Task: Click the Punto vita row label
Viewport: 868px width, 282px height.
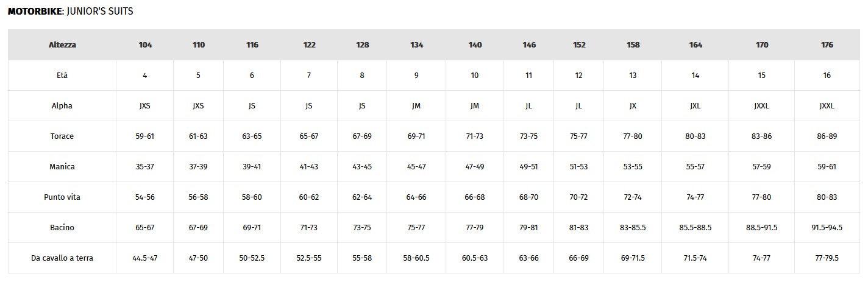Action: [x=62, y=197]
